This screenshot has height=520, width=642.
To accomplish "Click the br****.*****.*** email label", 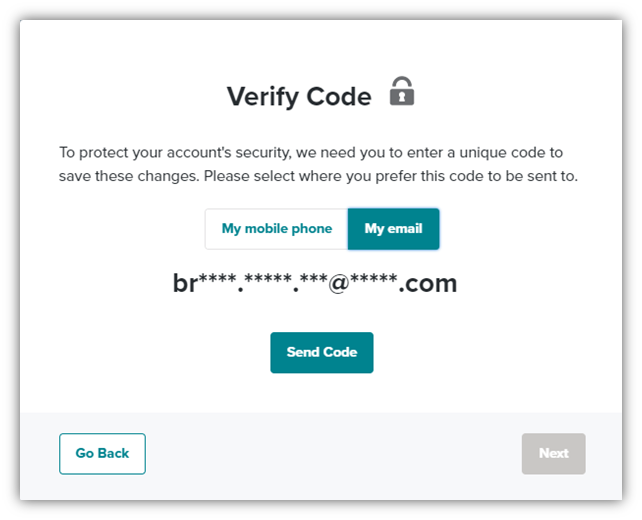I will click(315, 283).
